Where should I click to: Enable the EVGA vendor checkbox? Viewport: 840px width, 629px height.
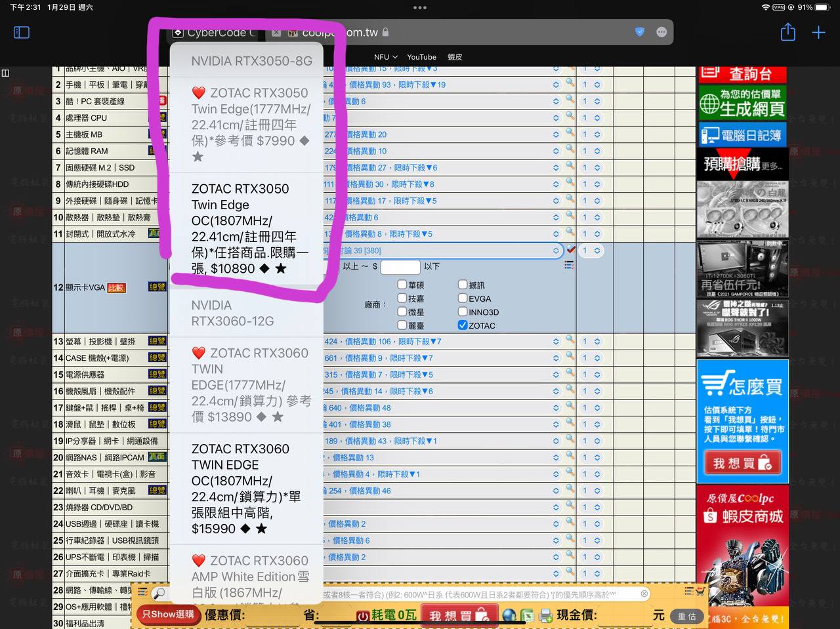pos(463,298)
